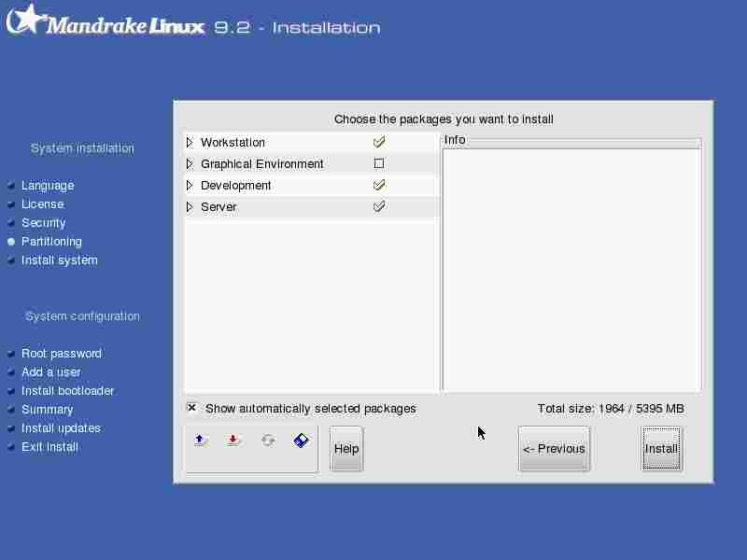
Task: Expand the Server package group
Action: coord(190,206)
